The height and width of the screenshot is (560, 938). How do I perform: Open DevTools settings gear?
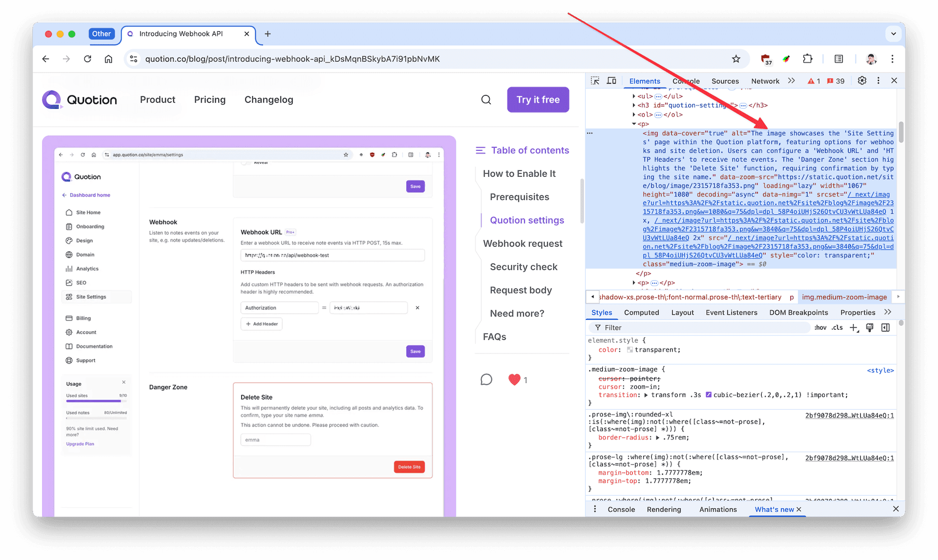coord(862,81)
